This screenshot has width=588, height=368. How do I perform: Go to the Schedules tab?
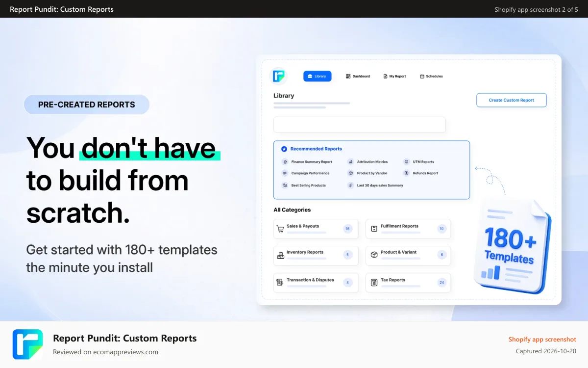[x=431, y=76]
